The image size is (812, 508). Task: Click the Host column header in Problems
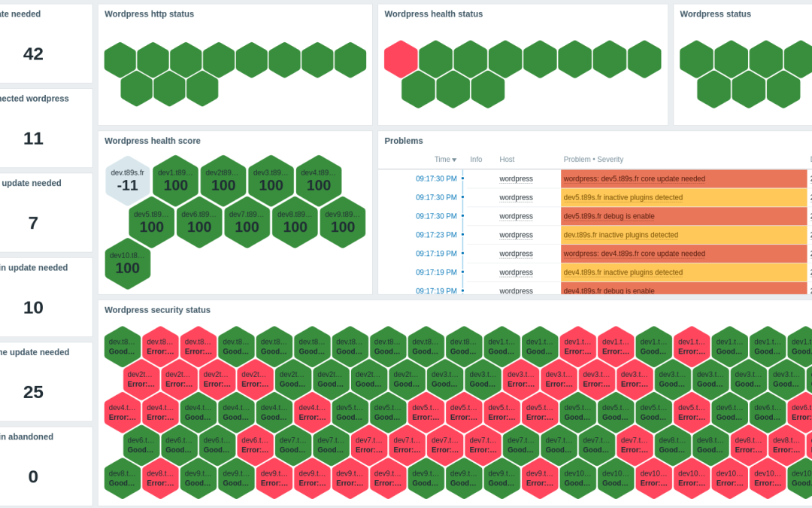507,160
